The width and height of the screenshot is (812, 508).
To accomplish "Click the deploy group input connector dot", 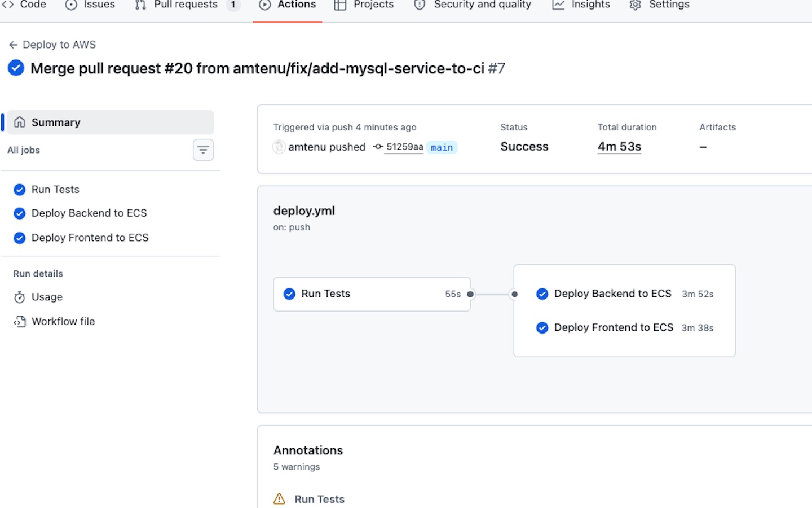I will tap(514, 294).
